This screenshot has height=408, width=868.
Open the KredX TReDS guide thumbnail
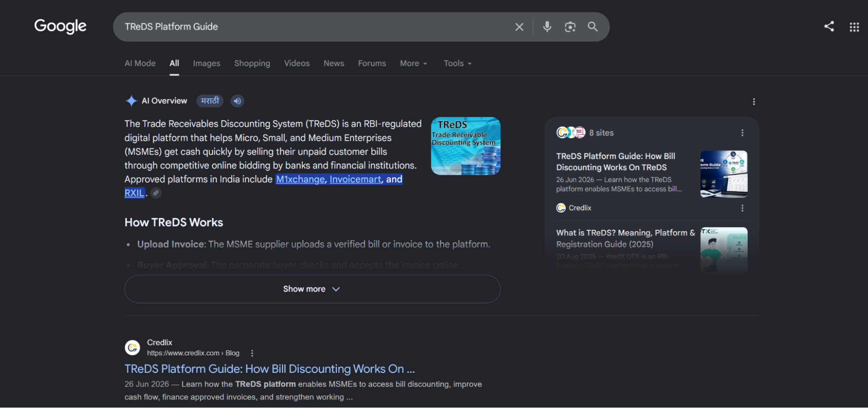click(x=724, y=250)
